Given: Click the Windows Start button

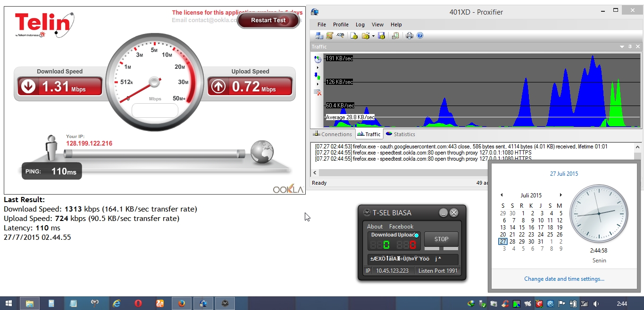Looking at the screenshot, I should point(8,303).
